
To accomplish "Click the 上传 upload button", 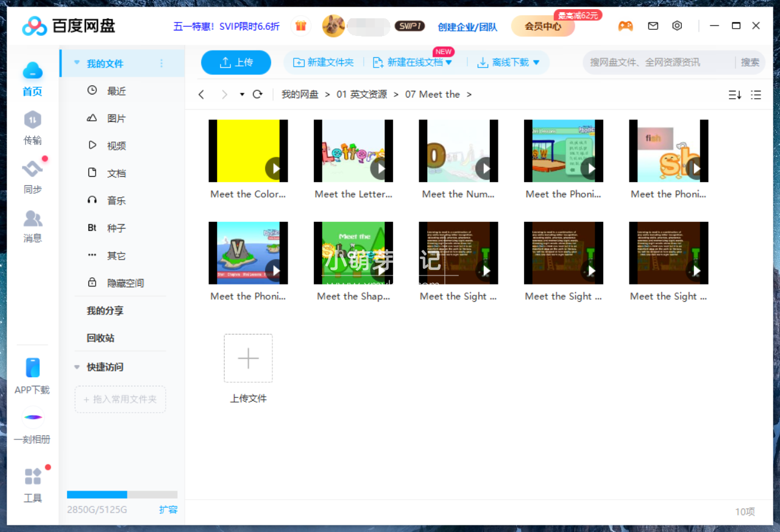I will 236,62.
